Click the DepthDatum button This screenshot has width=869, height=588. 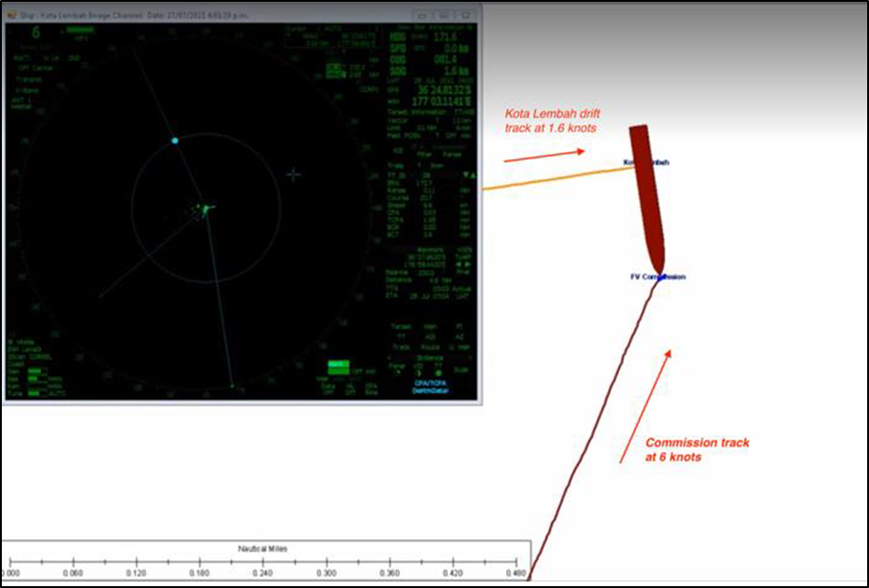[x=430, y=390]
